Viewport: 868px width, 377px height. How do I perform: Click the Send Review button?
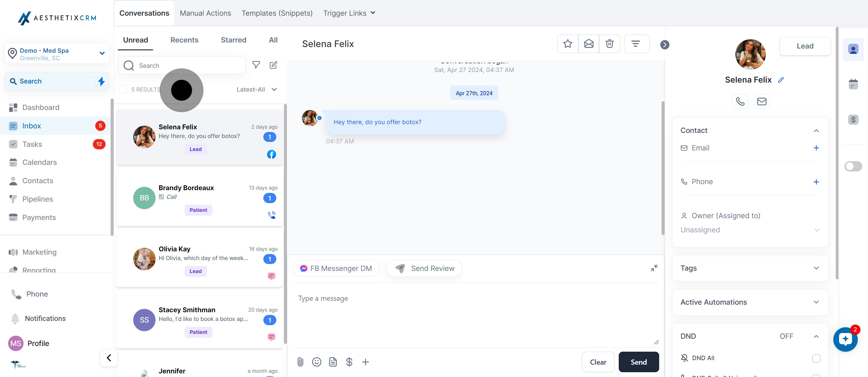(x=424, y=269)
